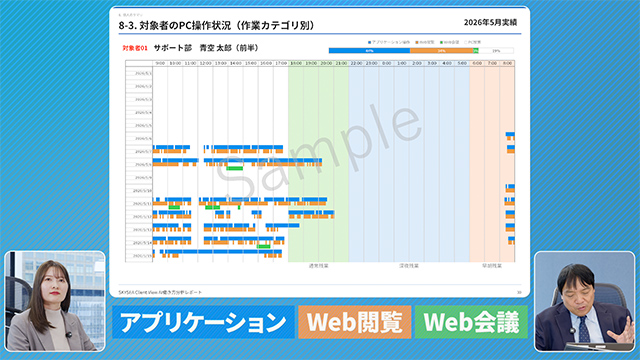Select the orange Web閲覧 caption label
This screenshot has height=360, width=640.
click(354, 322)
